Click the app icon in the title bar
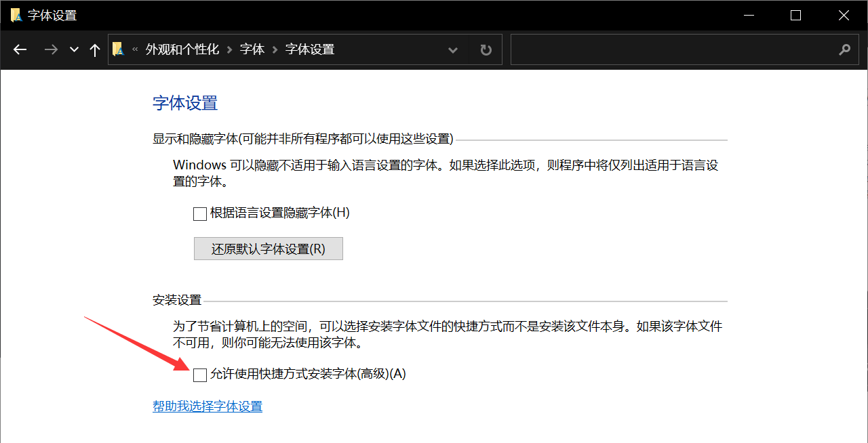This screenshot has width=868, height=443. tap(15, 14)
